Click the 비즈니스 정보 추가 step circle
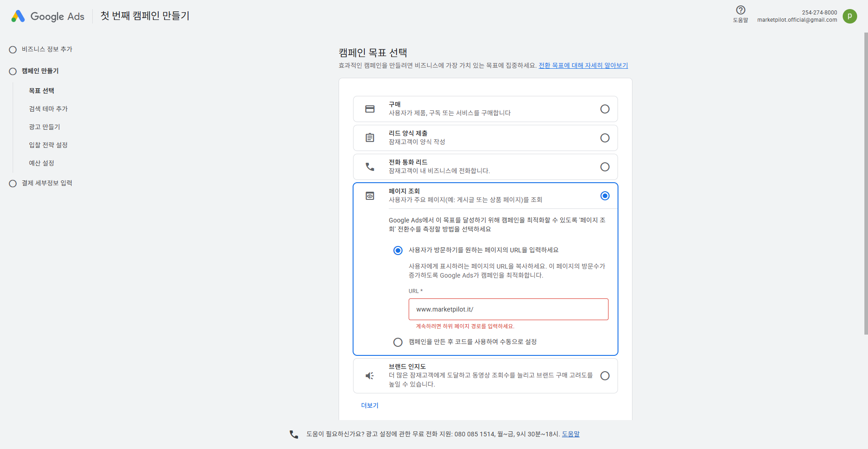The width and height of the screenshot is (868, 449). [x=13, y=50]
